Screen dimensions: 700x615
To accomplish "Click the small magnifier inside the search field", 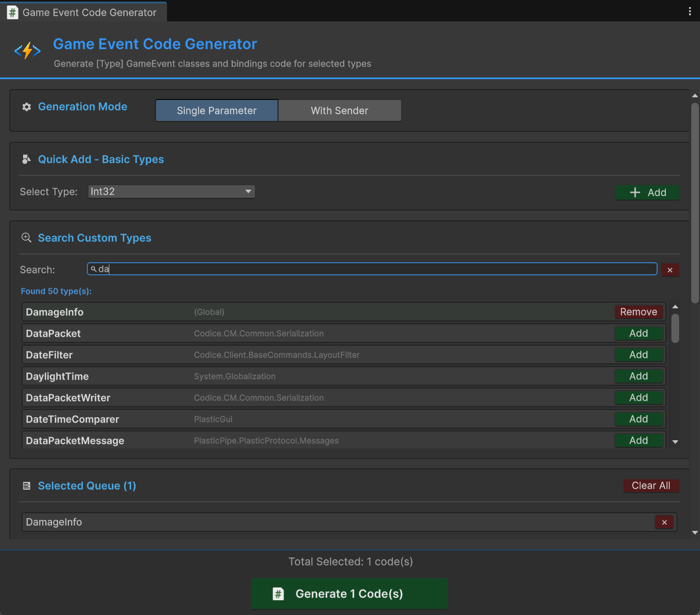I will pos(94,269).
